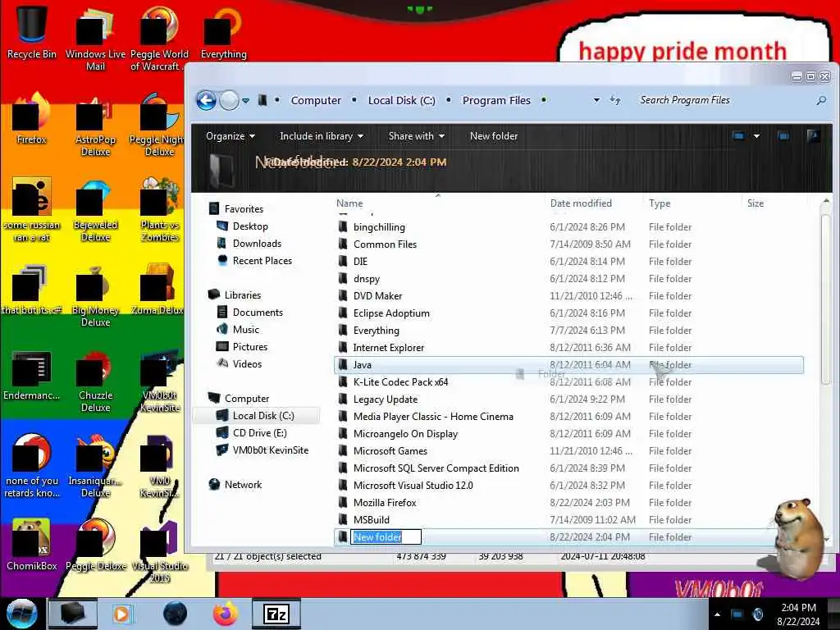
Task: Select CD Drive (E:) in navigation pane
Action: pos(259,433)
